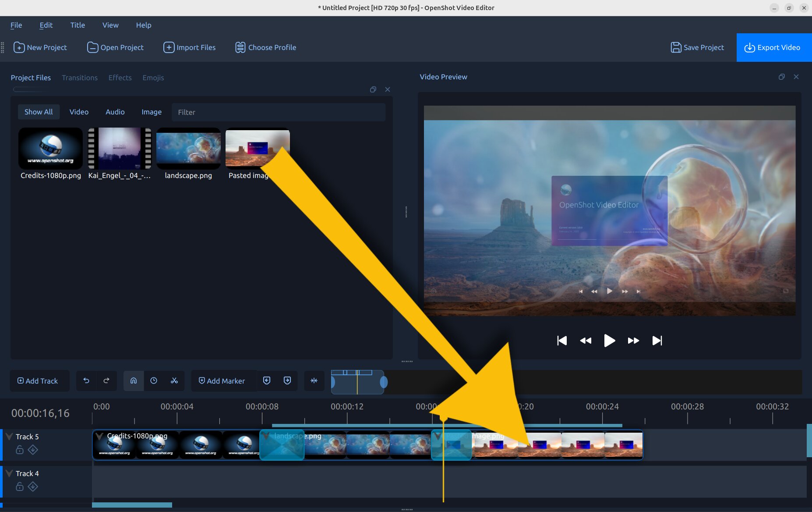Open the Title menu
This screenshot has height=512, width=812.
coord(78,25)
